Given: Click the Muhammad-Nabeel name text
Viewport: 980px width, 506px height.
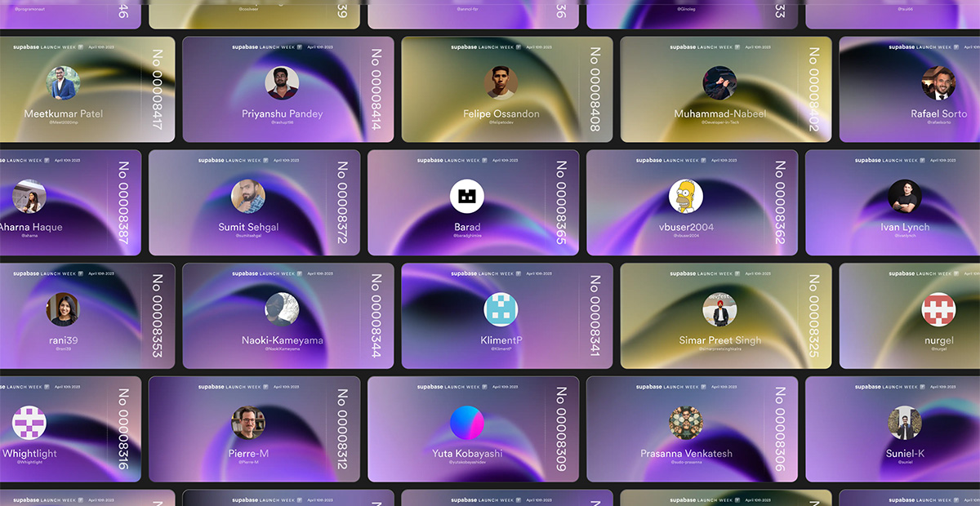Looking at the screenshot, I should pos(720,113).
